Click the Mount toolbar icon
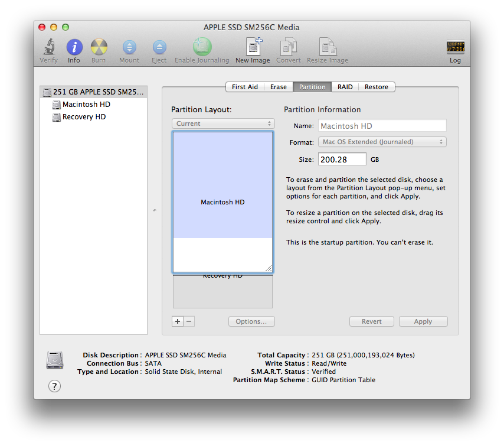Viewport: 504px width, 446px height. click(x=129, y=47)
